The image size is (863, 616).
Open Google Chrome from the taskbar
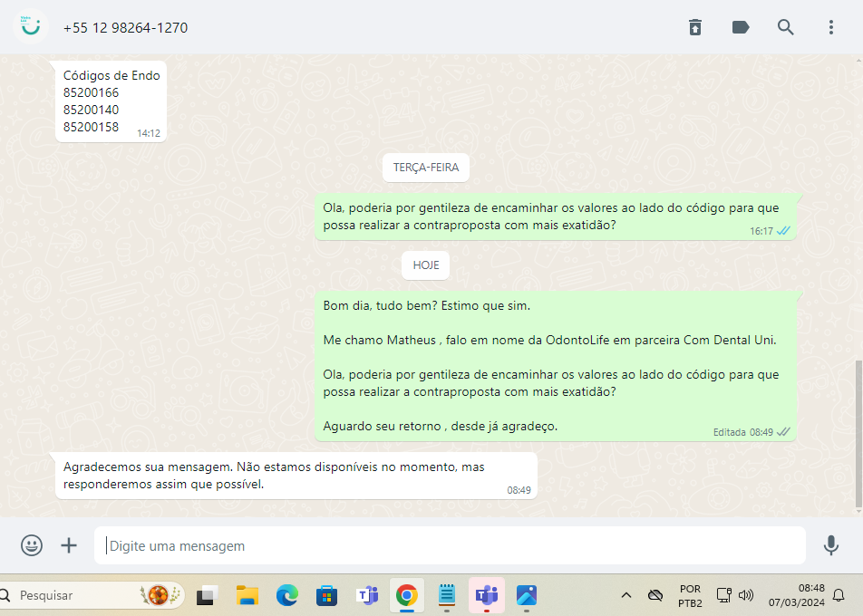406,595
